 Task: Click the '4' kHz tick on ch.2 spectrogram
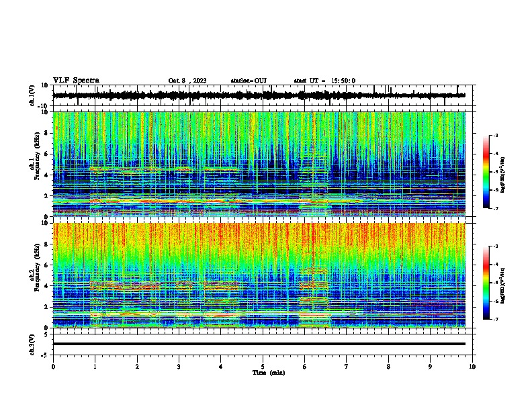46,286
